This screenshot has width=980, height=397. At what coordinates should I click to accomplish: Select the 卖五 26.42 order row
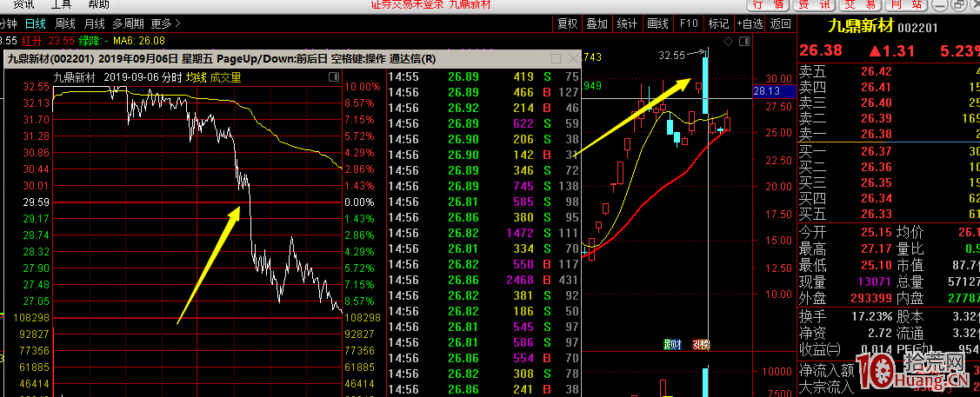889,71
